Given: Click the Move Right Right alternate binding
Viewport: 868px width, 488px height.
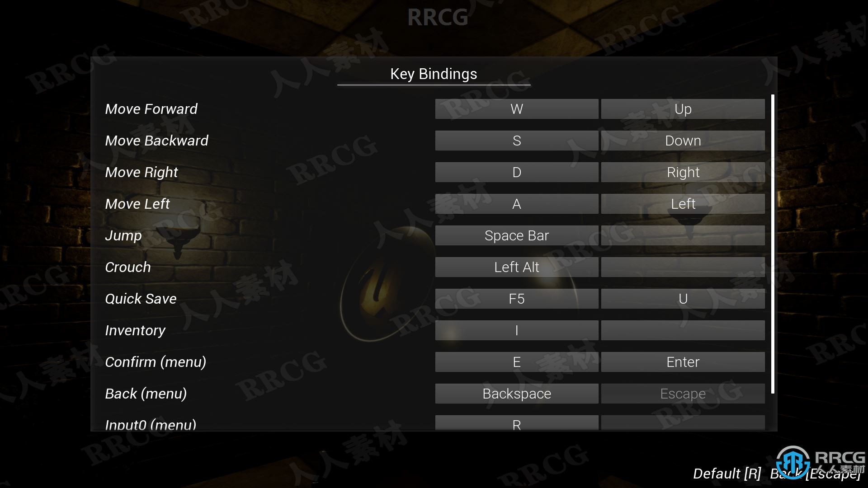Looking at the screenshot, I should [x=683, y=172].
